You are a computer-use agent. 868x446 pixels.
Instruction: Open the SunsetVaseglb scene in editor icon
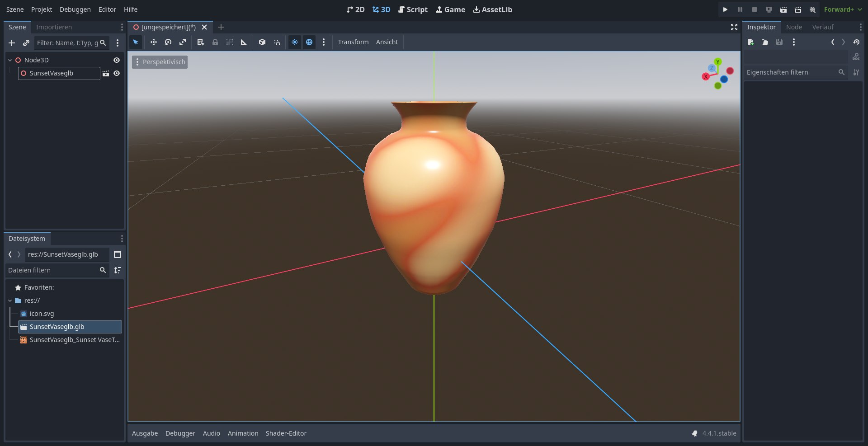[x=106, y=73]
